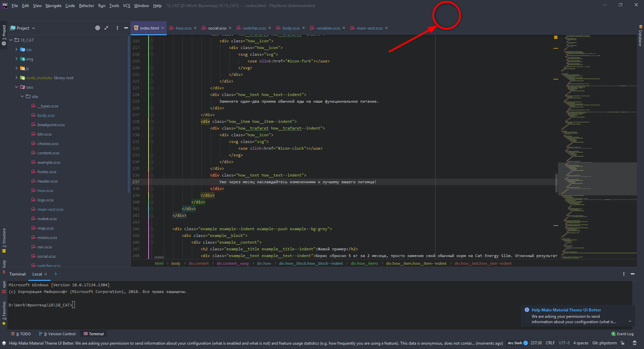The width and height of the screenshot is (644, 349).
Task: Hide the Terminal panel with minus icon
Action: [x=633, y=274]
